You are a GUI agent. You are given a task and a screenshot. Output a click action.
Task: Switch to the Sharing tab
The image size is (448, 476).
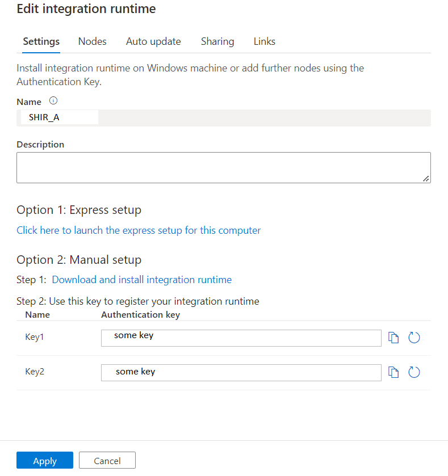pyautogui.click(x=217, y=41)
